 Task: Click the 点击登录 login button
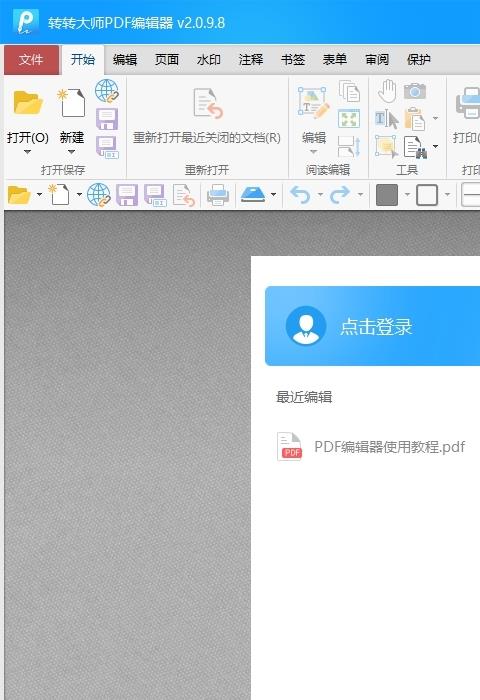tap(376, 327)
